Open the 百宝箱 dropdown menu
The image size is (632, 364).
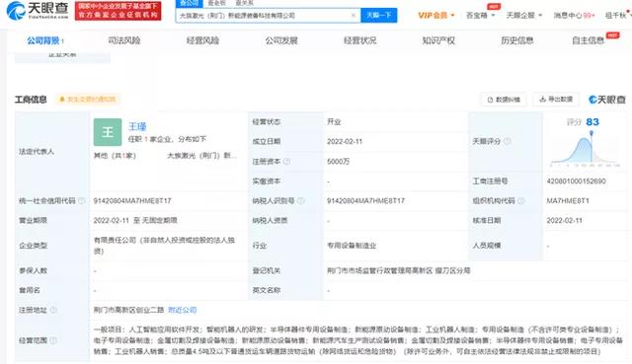coord(481,16)
